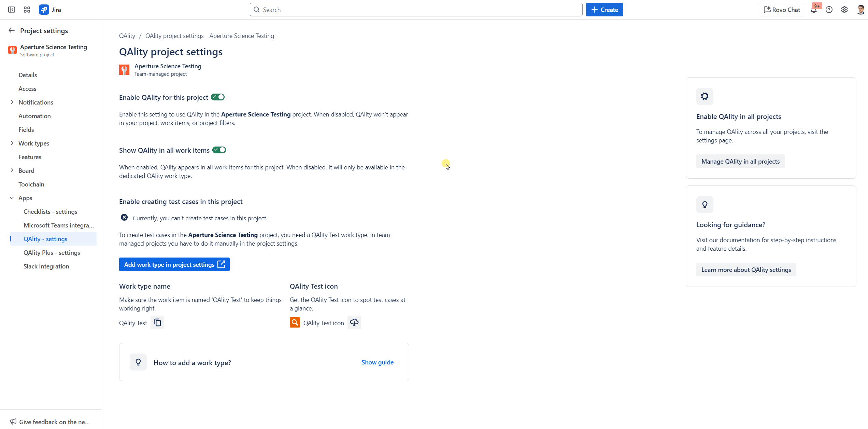Open Fields settings
The height and width of the screenshot is (429, 868).
[26, 129]
